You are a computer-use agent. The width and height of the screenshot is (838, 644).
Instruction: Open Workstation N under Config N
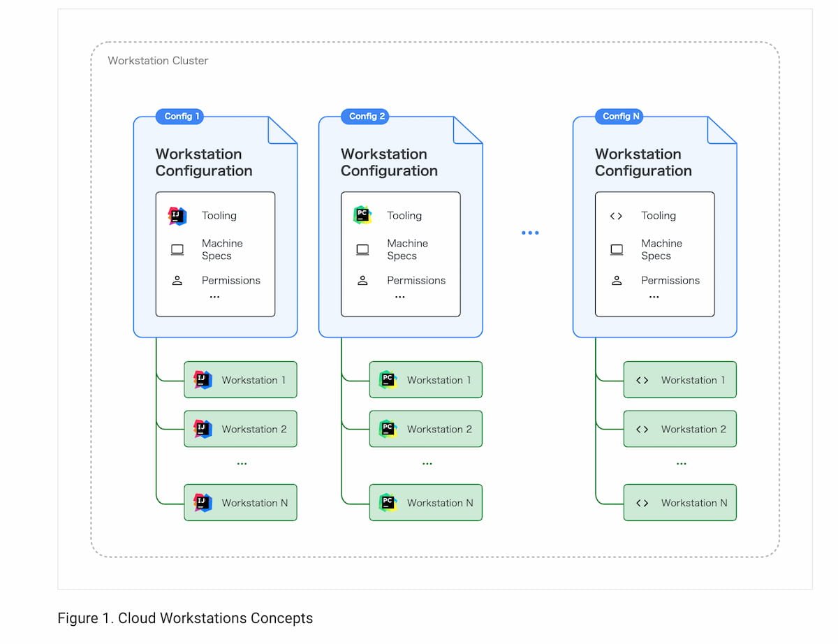coord(680,502)
